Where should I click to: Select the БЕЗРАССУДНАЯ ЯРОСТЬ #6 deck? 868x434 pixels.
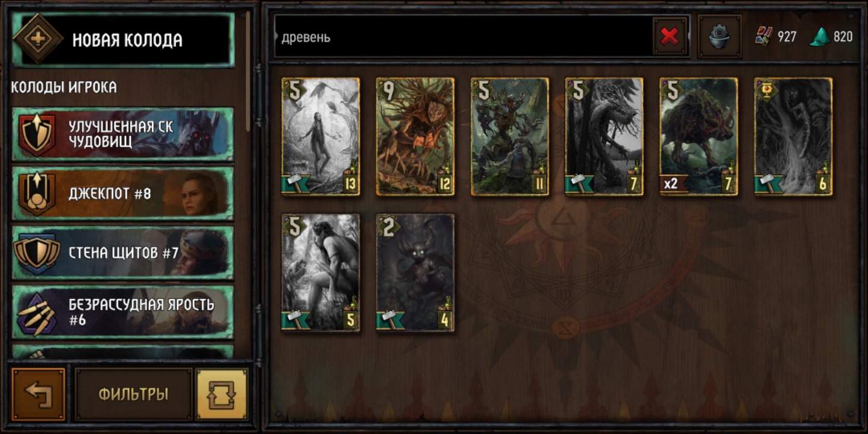pyautogui.click(x=123, y=312)
